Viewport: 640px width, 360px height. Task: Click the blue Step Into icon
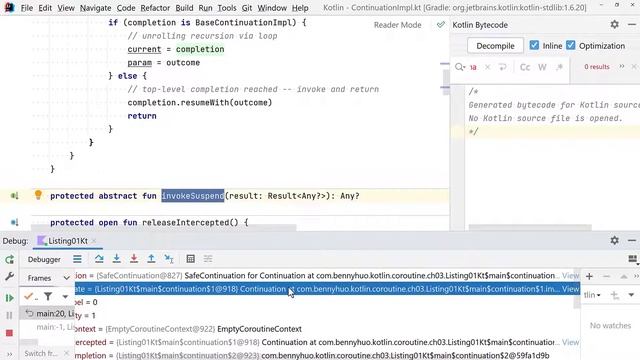pyautogui.click(x=116, y=259)
